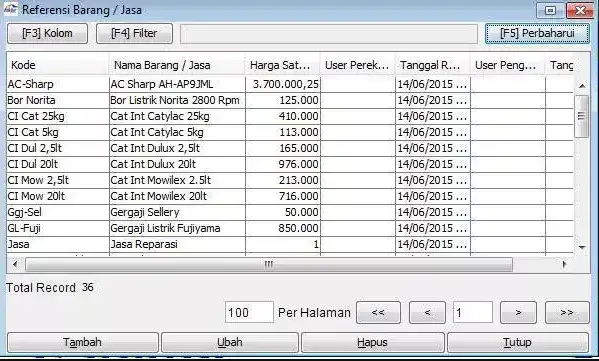This screenshot has width=599, height=361.
Task: Click the Tanggal R... column header
Action: 432,65
